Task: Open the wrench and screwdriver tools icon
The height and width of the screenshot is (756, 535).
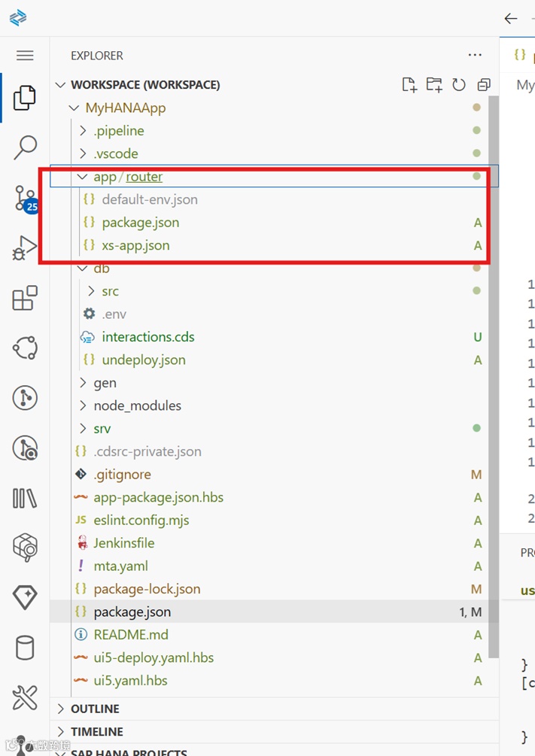Action: [x=25, y=697]
